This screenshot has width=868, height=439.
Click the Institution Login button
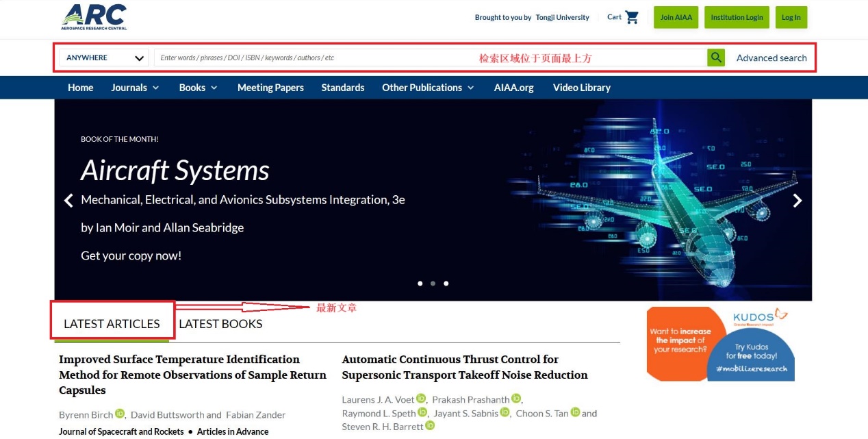coord(737,17)
